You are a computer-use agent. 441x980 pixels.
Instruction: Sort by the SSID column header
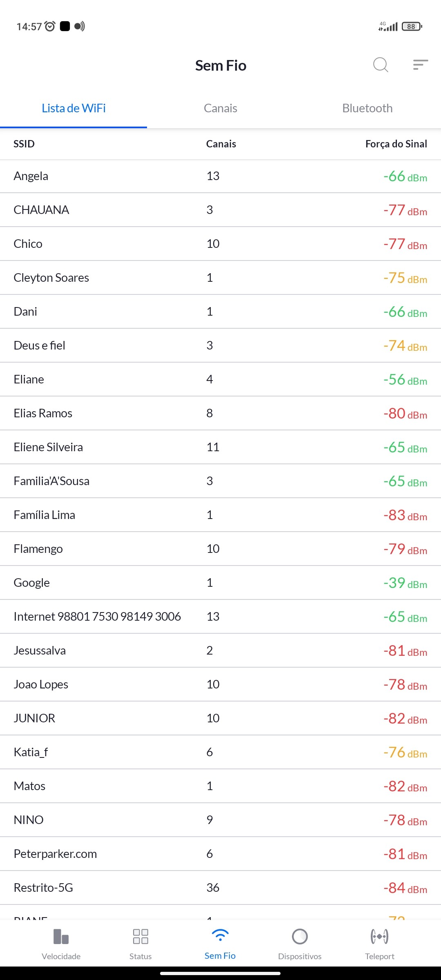[24, 144]
